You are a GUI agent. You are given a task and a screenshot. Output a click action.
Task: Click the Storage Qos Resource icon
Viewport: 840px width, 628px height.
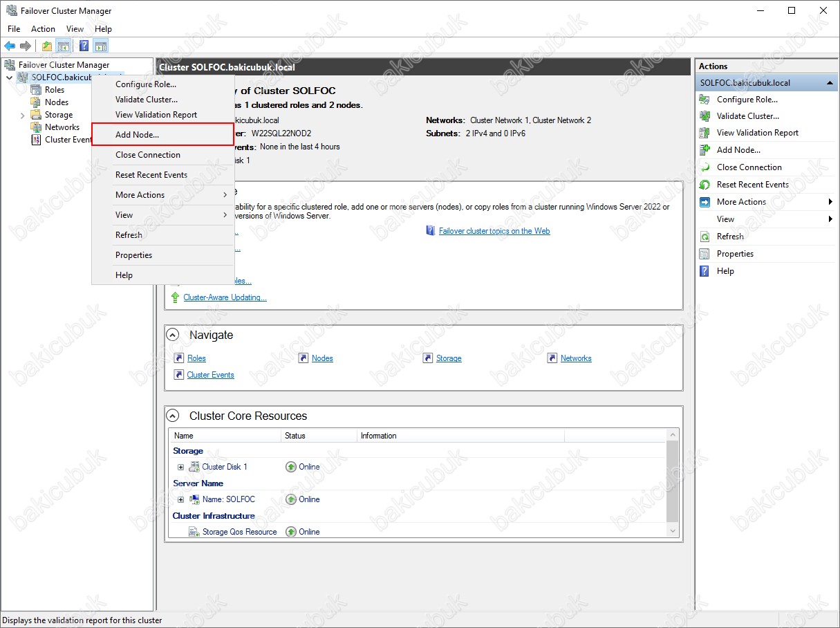coord(194,532)
